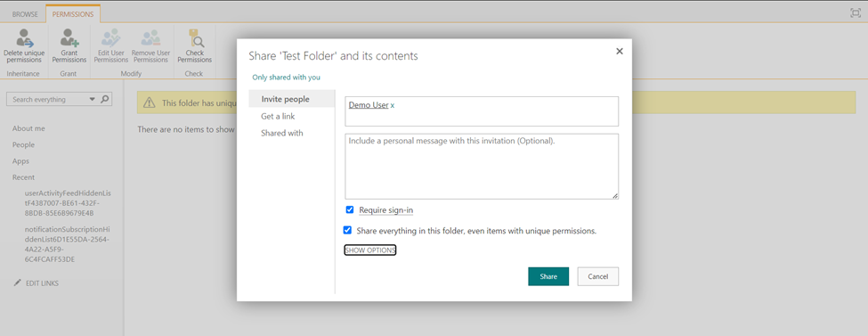868x336 pixels.
Task: Remove Demo User with the x
Action: (393, 105)
